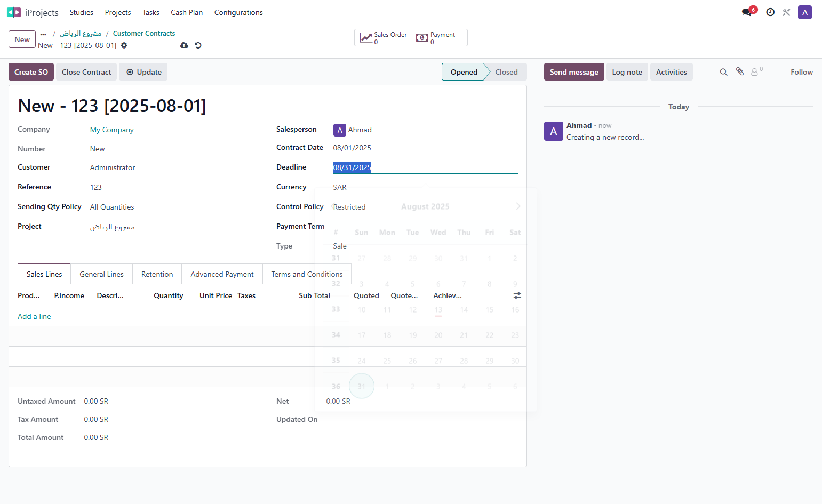Add a line in Sales Lines
This screenshot has height=504, width=822.
(34, 316)
